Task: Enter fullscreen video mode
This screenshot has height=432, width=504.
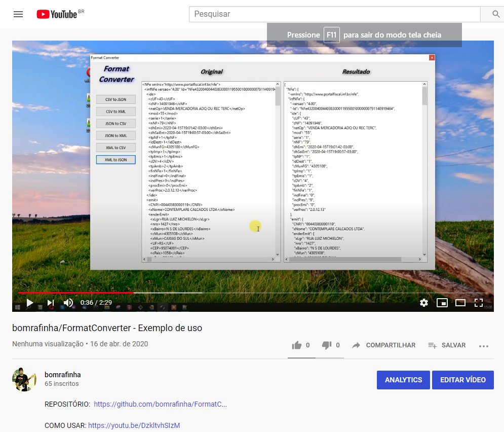Action: 479,303
